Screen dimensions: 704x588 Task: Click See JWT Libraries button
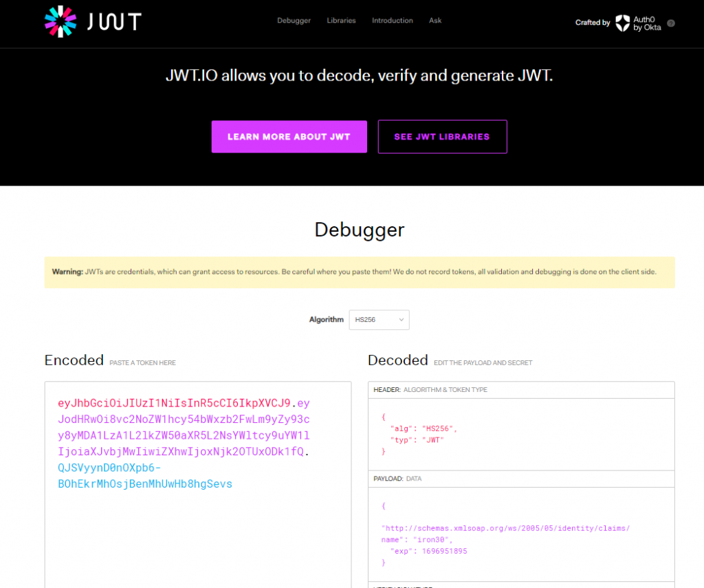click(442, 137)
